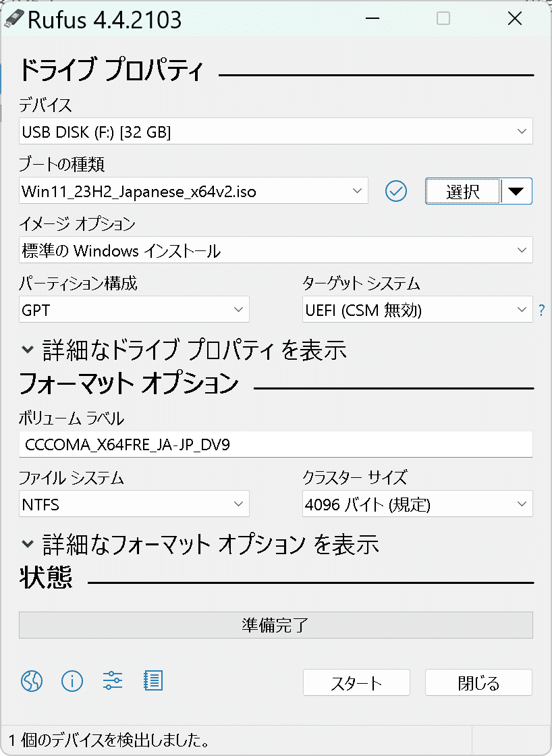Click the フォーマット オプション heading
The width and height of the screenshot is (552, 756).
129,383
